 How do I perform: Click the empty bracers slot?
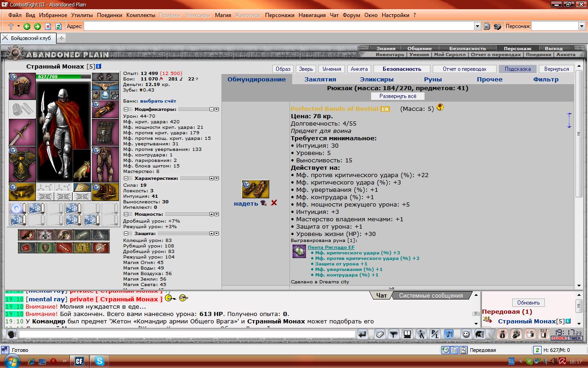[22, 109]
